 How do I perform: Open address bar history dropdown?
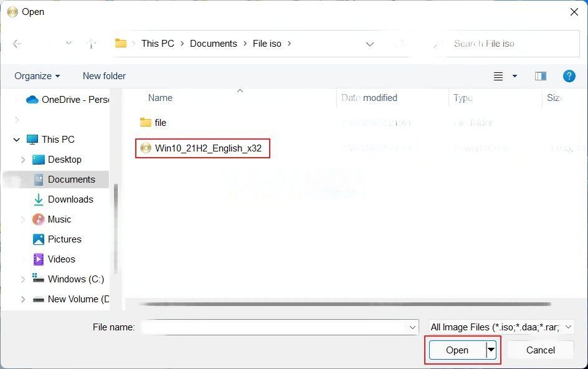370,44
